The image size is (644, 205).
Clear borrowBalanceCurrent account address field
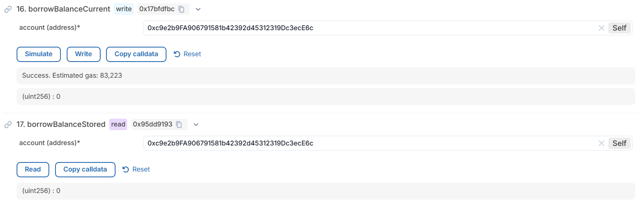coord(601,28)
